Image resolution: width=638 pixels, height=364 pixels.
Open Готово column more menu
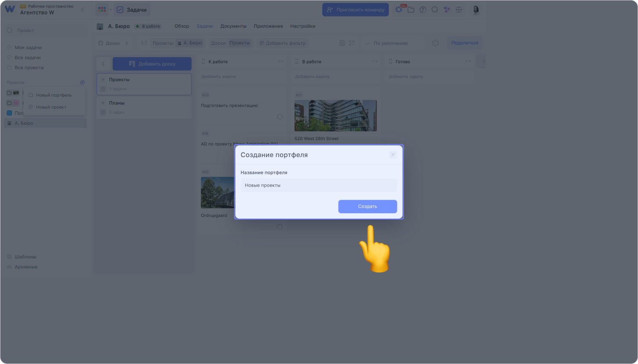pos(468,61)
